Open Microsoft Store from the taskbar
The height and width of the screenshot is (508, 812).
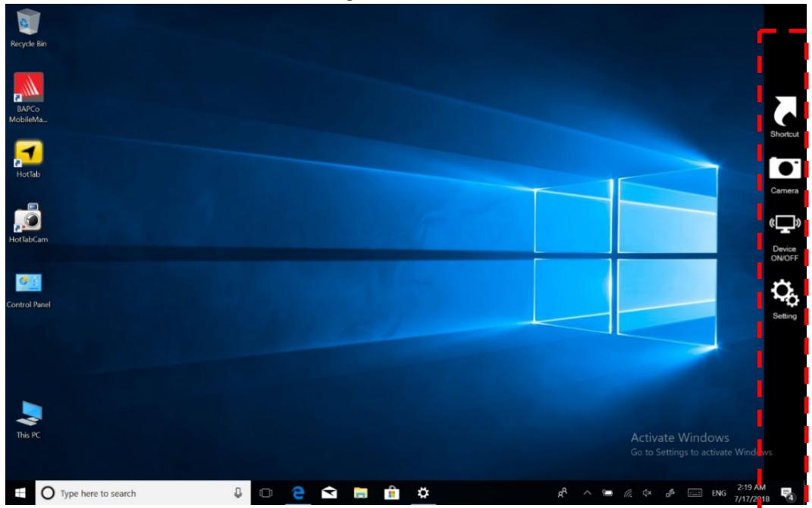coord(391,493)
